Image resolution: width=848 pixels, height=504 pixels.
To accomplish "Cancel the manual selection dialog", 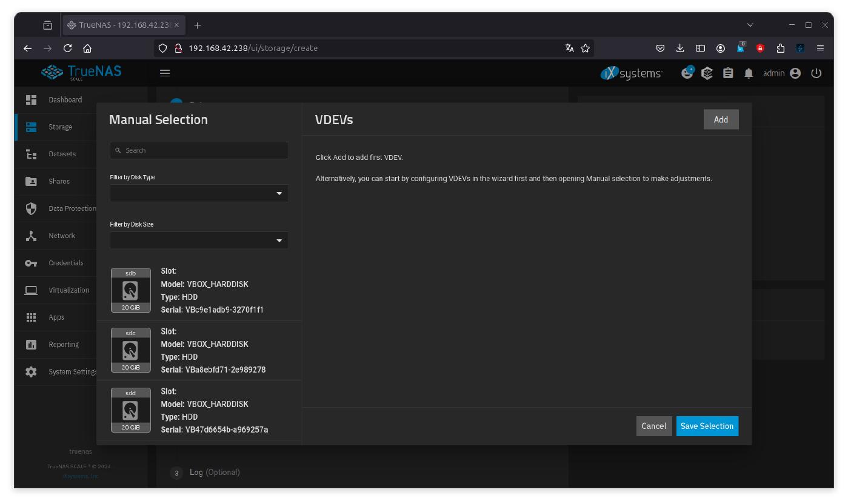I will tap(653, 426).
